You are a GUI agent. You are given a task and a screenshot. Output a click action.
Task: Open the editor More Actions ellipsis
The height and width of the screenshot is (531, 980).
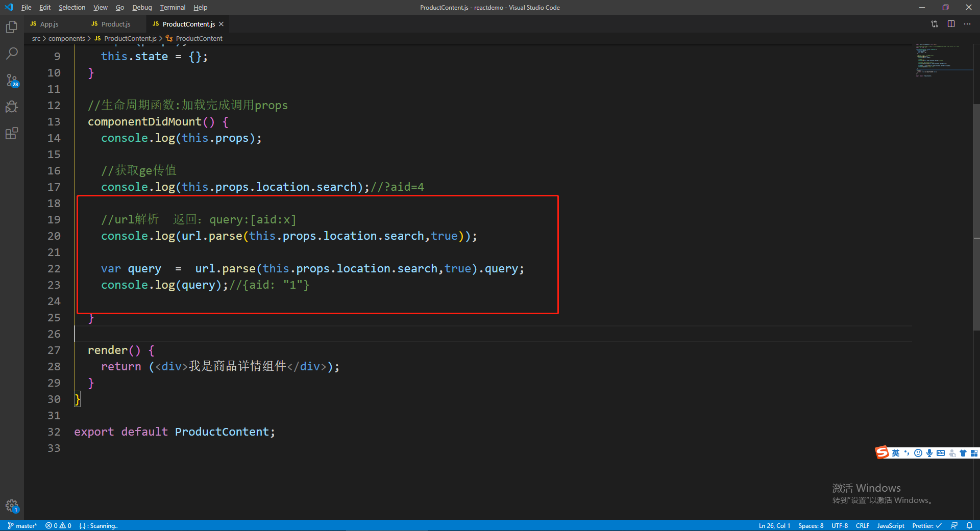[967, 24]
